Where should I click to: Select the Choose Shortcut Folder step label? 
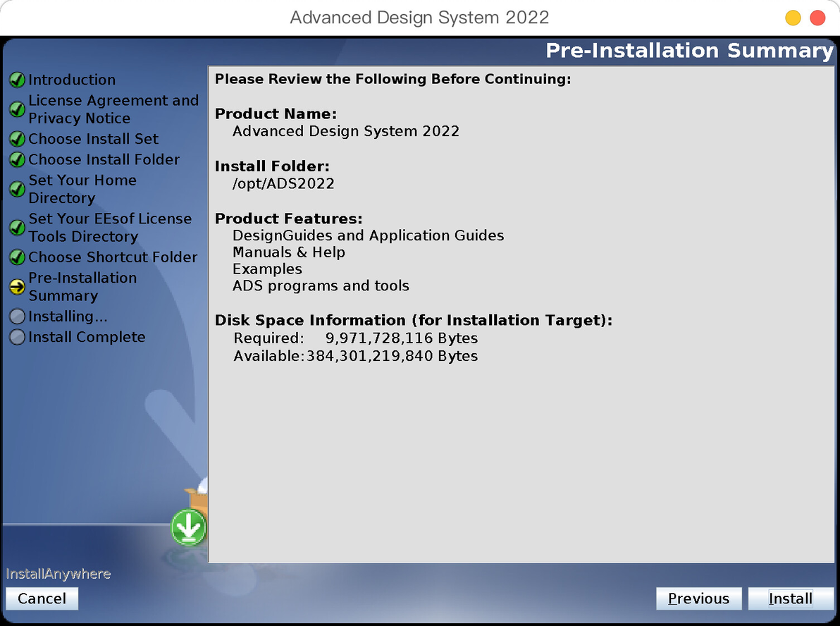pos(113,257)
